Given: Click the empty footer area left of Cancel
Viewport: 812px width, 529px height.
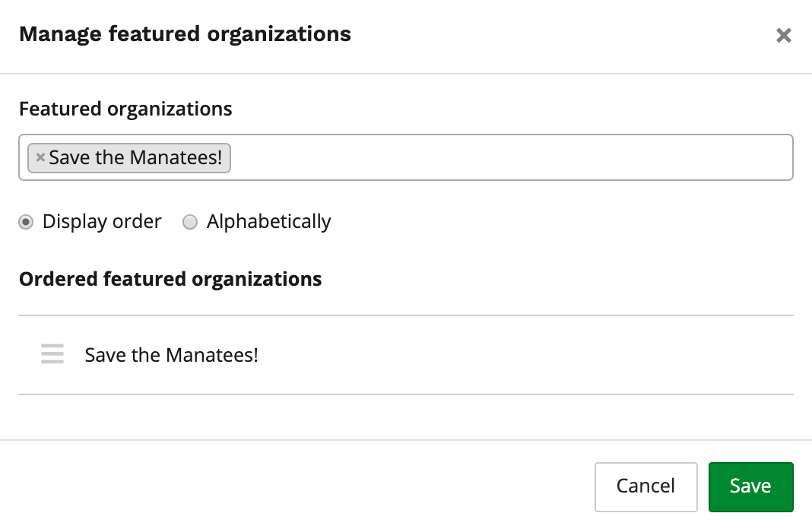Looking at the screenshot, I should pos(304,485).
